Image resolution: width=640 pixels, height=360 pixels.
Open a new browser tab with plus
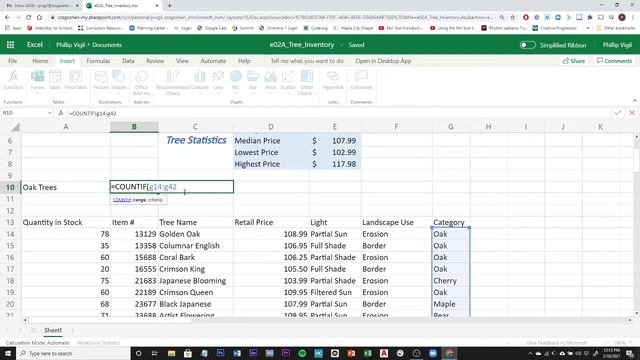(169, 6)
